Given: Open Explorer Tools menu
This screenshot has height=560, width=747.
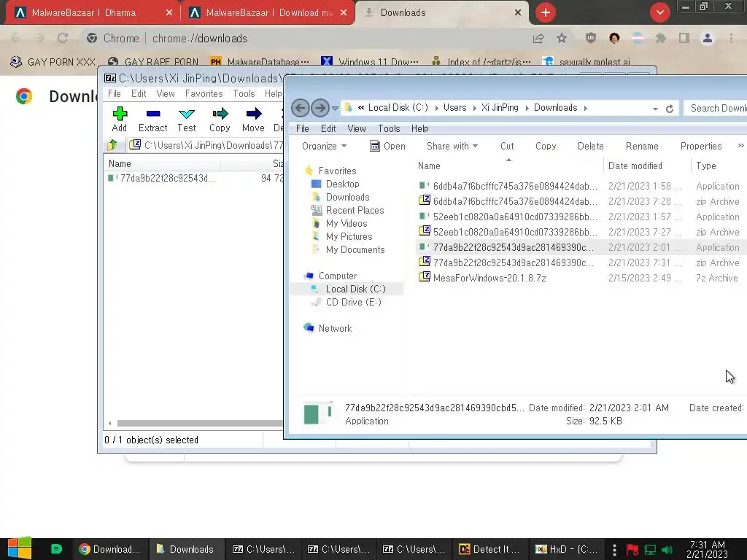Looking at the screenshot, I should pyautogui.click(x=389, y=128).
